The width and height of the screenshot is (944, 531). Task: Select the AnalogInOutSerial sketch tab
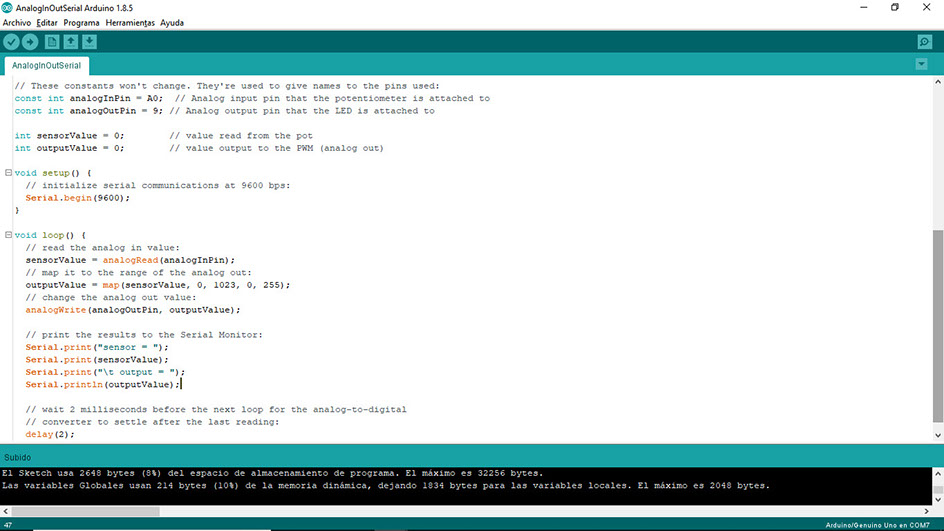point(46,65)
